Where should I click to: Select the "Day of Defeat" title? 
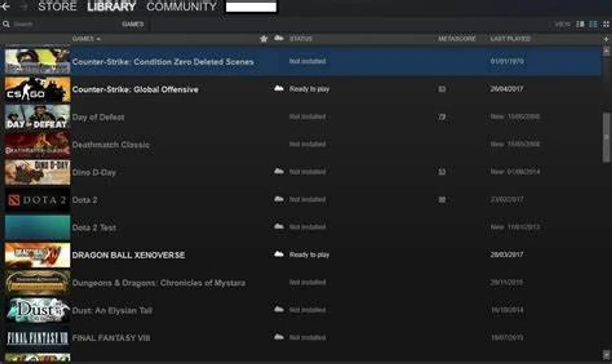98,117
